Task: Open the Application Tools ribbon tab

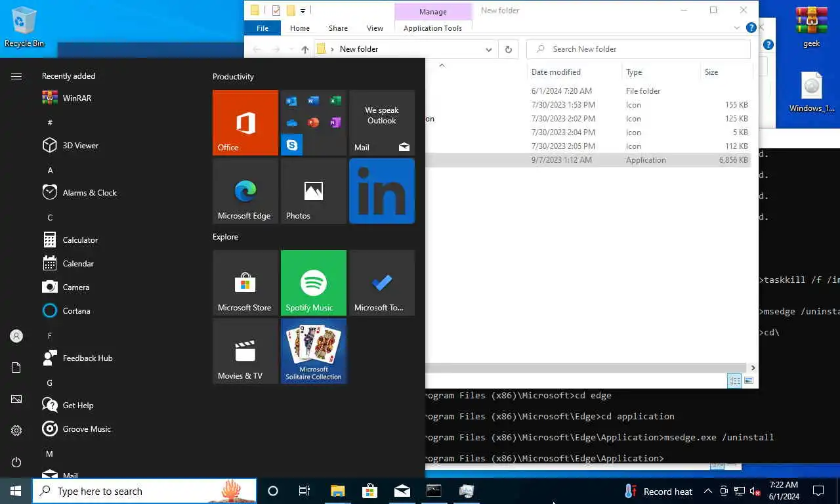Action: [432, 28]
